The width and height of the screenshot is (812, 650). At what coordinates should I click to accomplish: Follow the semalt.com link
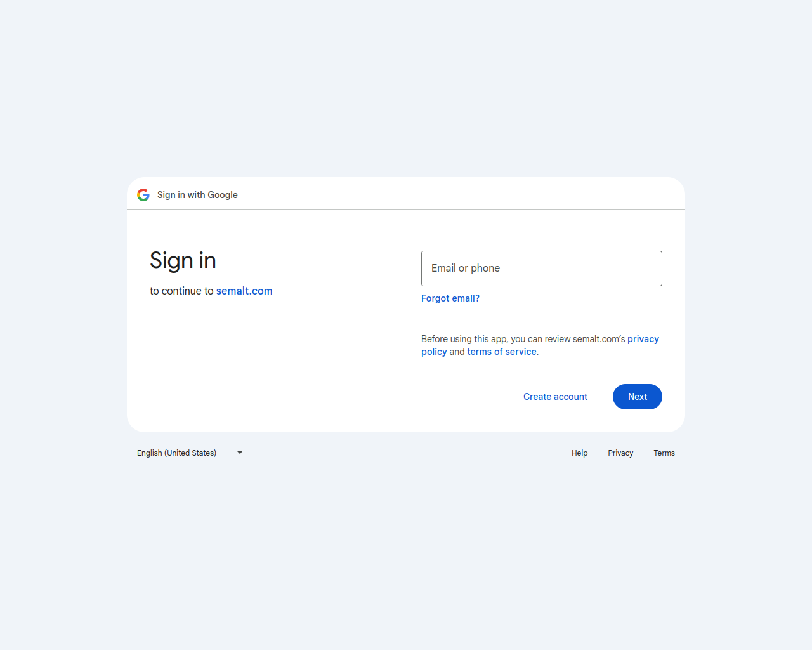pos(244,291)
